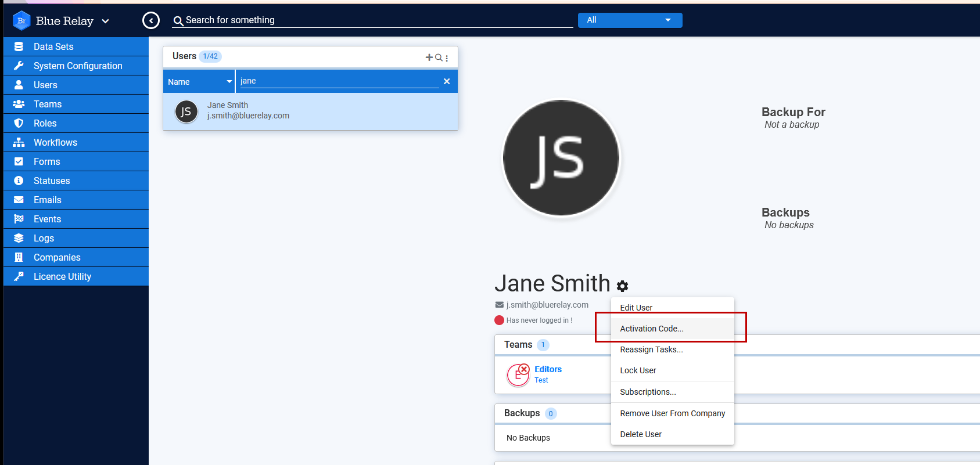Screen dimensions: 980x465
Task: Open the Blue Relay company dropdown chevron
Action: point(105,21)
